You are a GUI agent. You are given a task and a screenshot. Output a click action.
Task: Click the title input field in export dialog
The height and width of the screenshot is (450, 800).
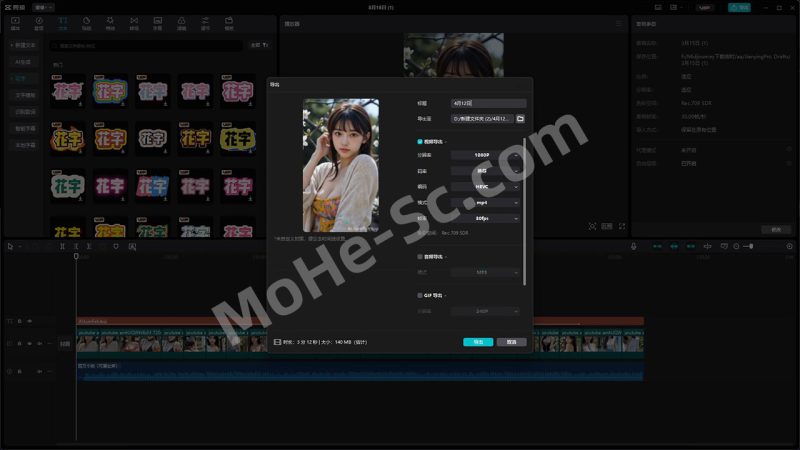pos(488,103)
